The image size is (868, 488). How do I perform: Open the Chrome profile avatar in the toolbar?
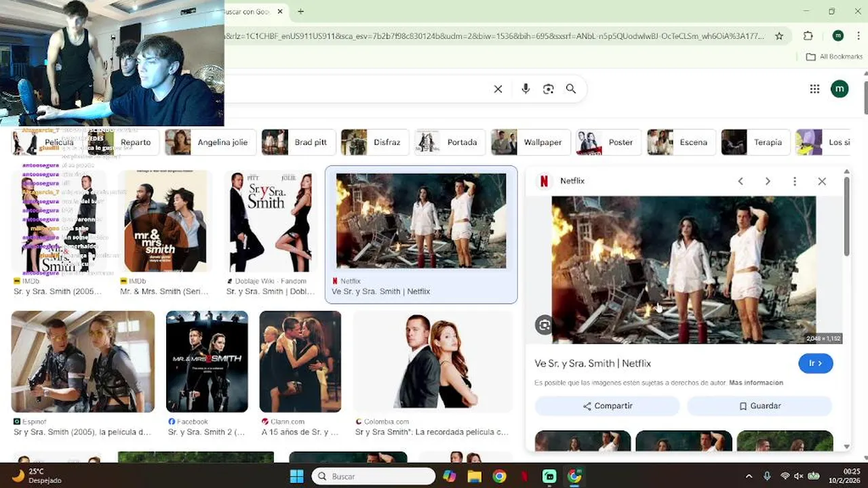pyautogui.click(x=838, y=36)
